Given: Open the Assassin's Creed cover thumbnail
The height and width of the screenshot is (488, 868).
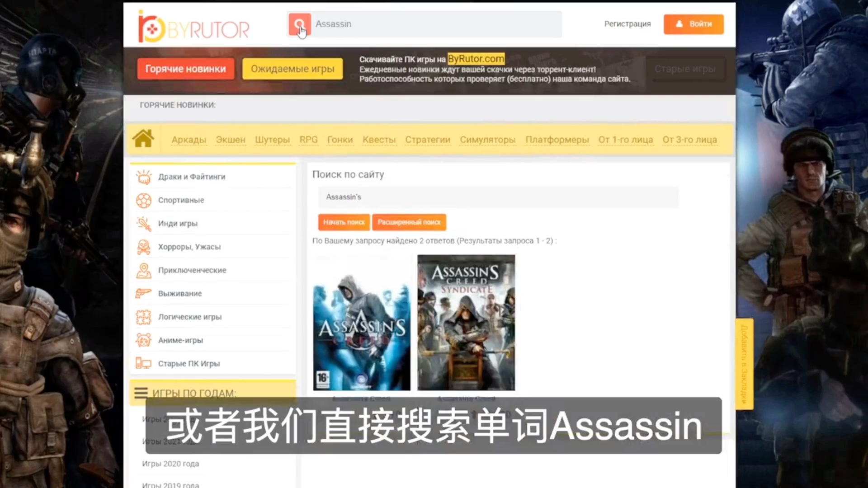Looking at the screenshot, I should (x=362, y=323).
